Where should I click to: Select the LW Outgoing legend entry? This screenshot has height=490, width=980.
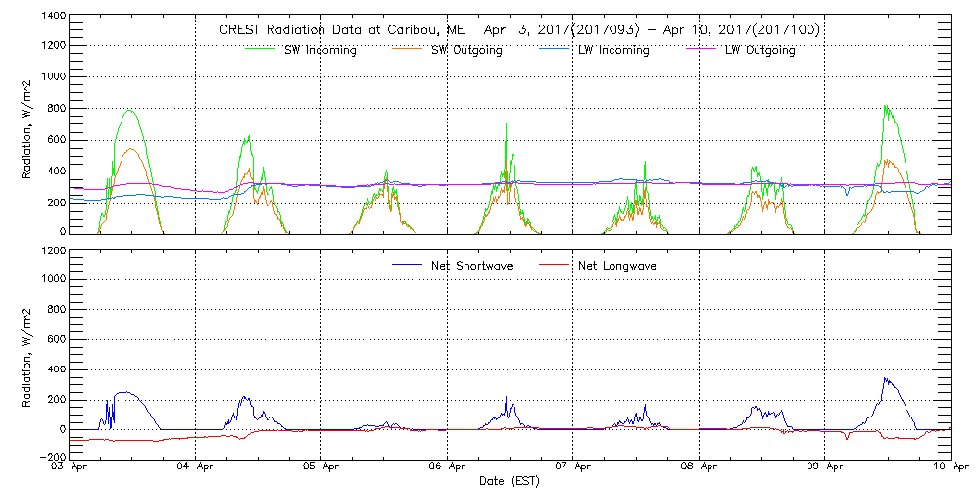[759, 51]
